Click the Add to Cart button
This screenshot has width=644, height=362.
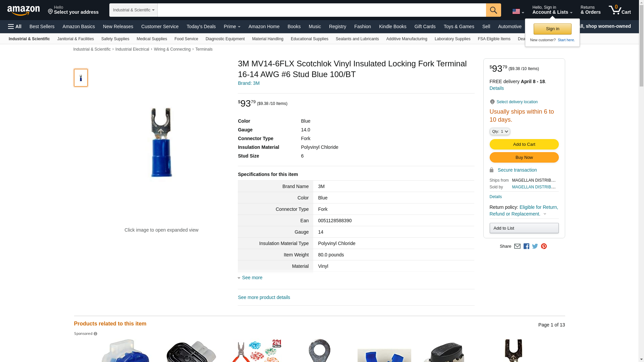click(524, 144)
